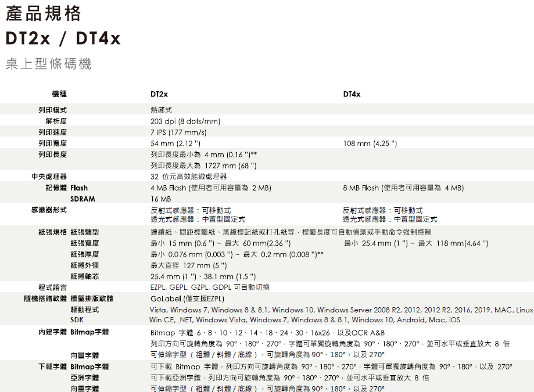
Task: Click the '紙張規格' row label
Action: 52,232
